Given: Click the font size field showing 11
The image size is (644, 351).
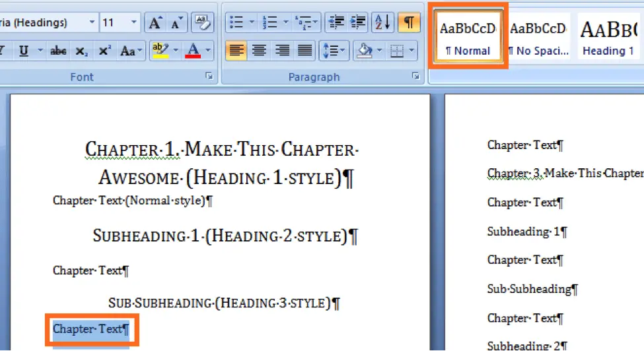Looking at the screenshot, I should click(x=114, y=22).
